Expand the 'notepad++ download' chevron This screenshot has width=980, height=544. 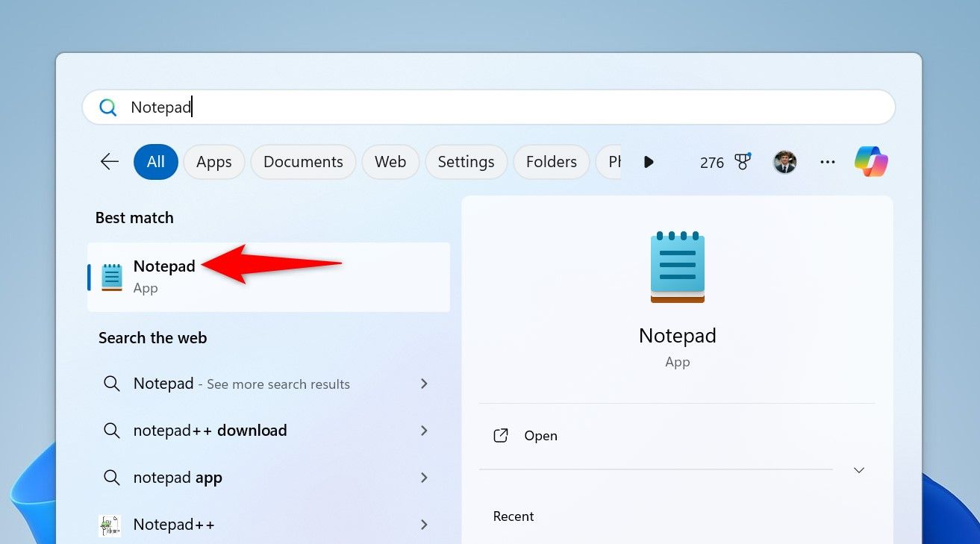click(424, 431)
